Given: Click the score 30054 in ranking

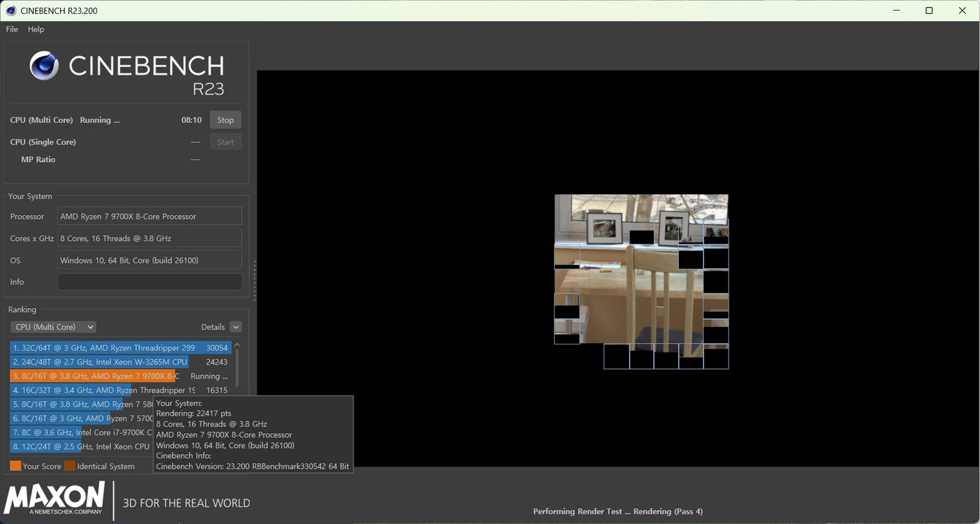Looking at the screenshot, I should tap(217, 348).
